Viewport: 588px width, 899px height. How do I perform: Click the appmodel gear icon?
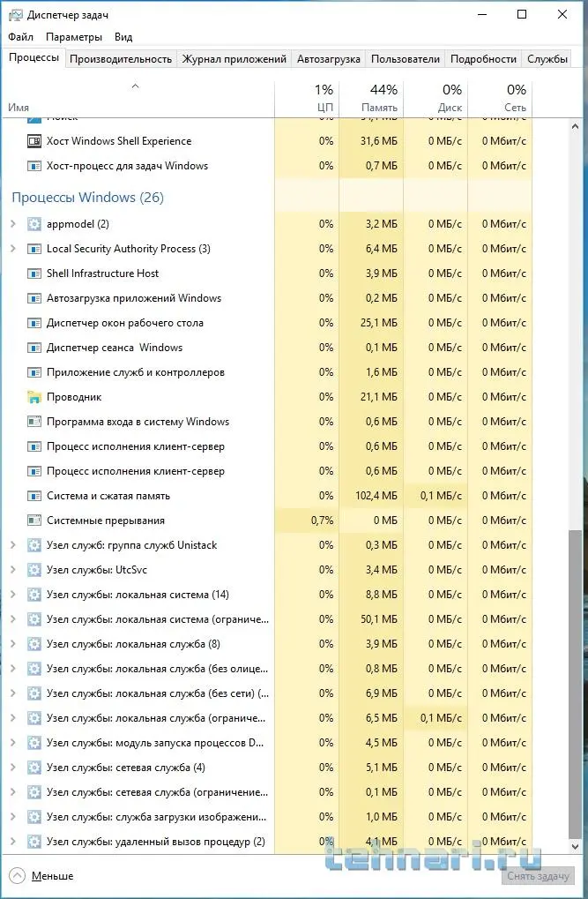click(x=34, y=224)
